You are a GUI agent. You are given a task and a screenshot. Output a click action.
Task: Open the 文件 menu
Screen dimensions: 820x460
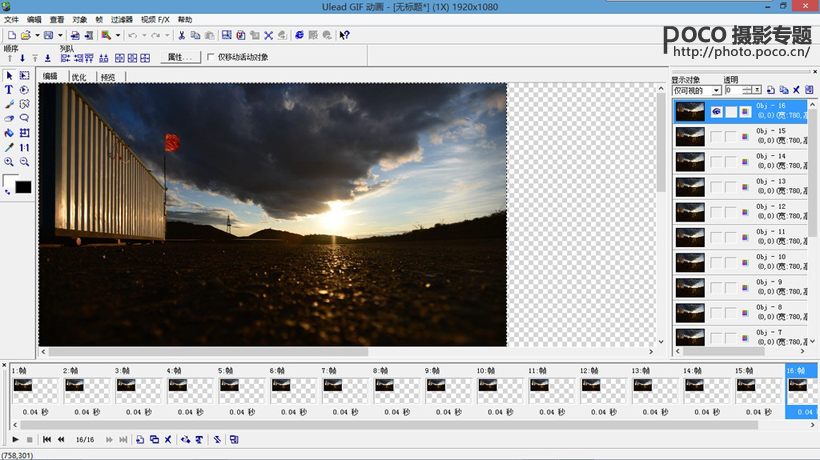point(11,20)
